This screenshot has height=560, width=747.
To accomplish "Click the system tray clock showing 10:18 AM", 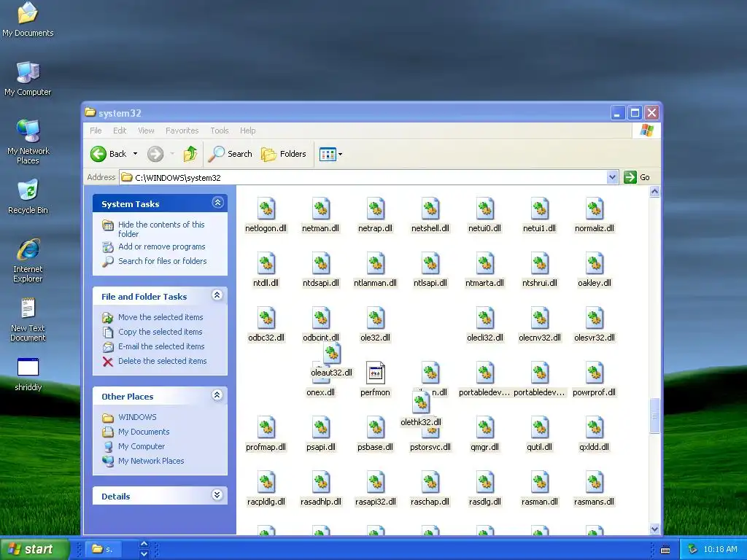I will tap(720, 549).
